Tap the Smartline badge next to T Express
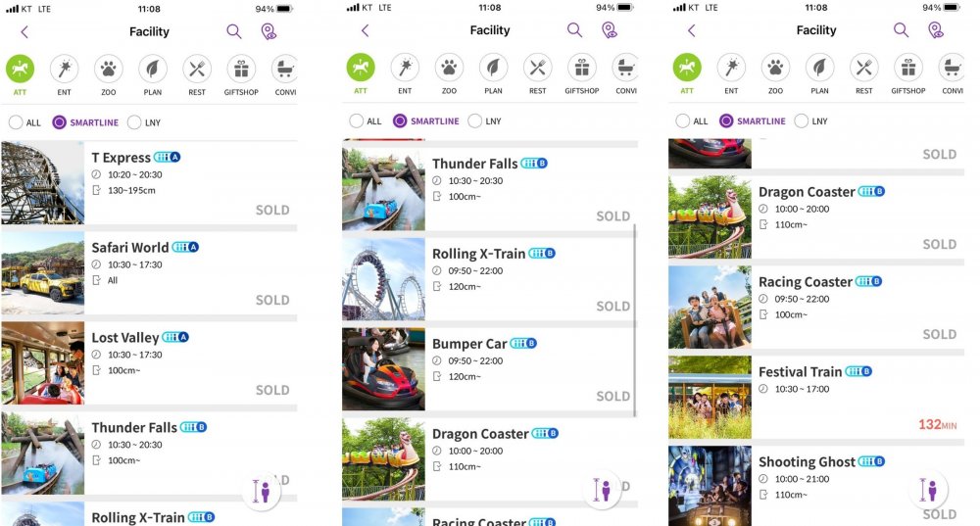 click(167, 157)
